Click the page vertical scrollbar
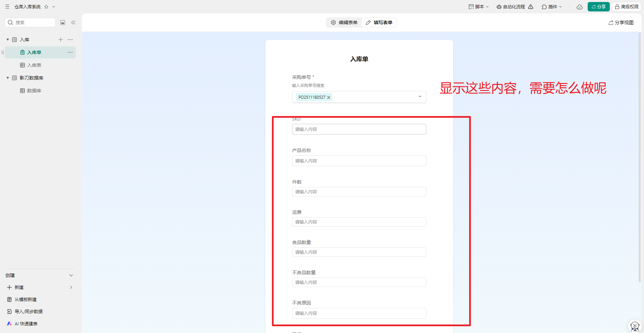The width and height of the screenshot is (644, 333). (x=640, y=158)
